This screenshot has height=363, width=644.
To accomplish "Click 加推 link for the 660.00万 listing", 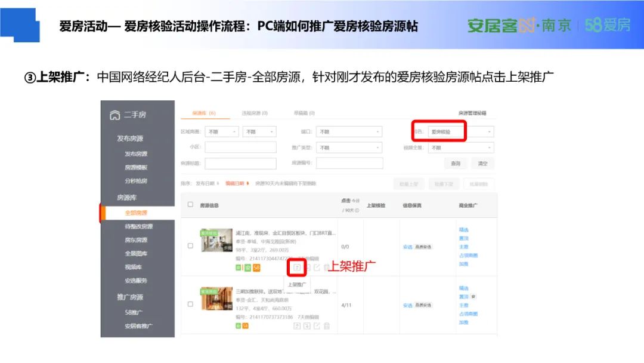I will [464, 323].
